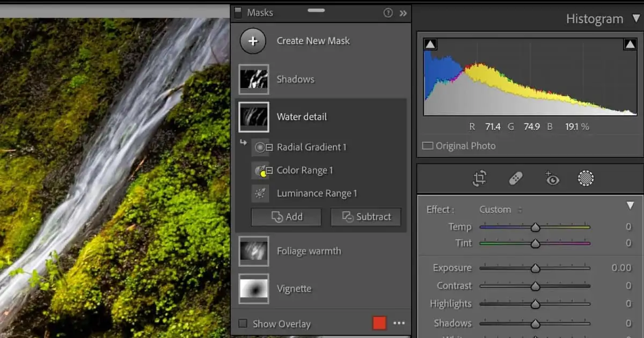The width and height of the screenshot is (644, 338).
Task: Toggle the highlight clipping indicator on histogram
Action: [x=629, y=43]
